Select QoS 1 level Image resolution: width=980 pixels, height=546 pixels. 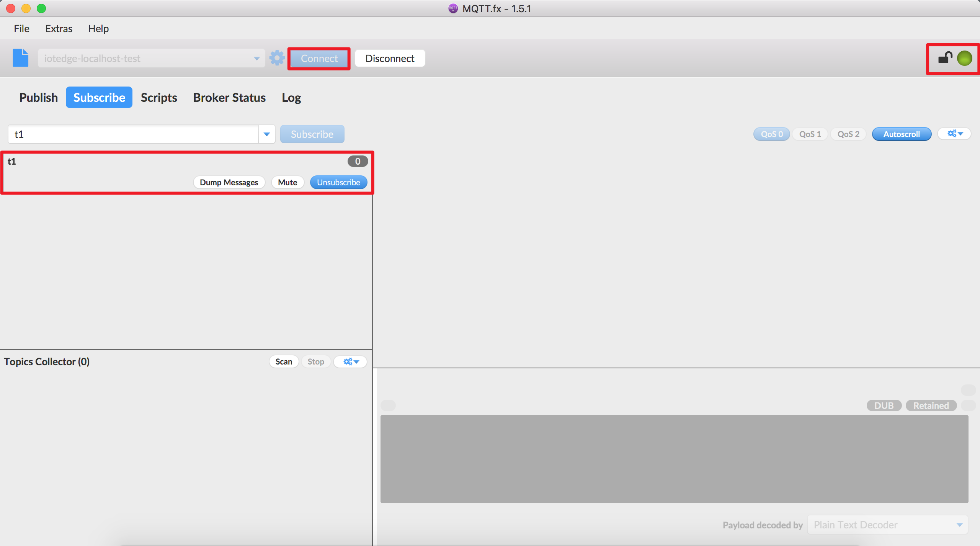pos(810,134)
